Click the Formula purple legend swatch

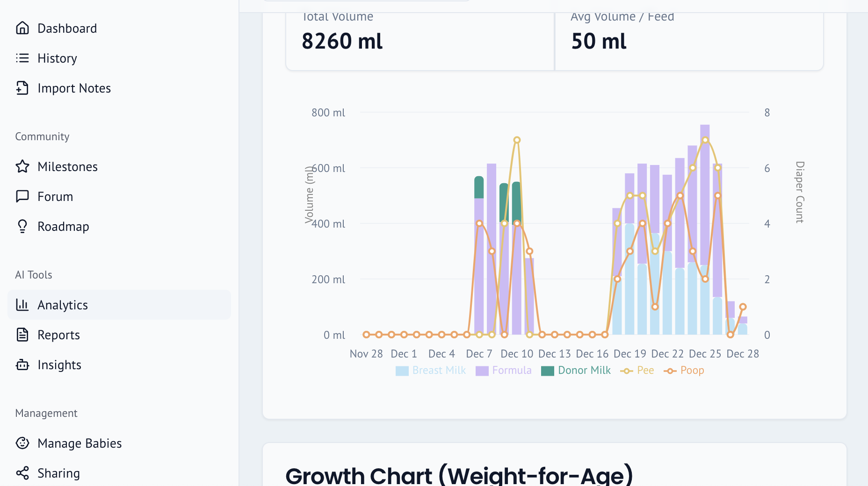pos(482,371)
